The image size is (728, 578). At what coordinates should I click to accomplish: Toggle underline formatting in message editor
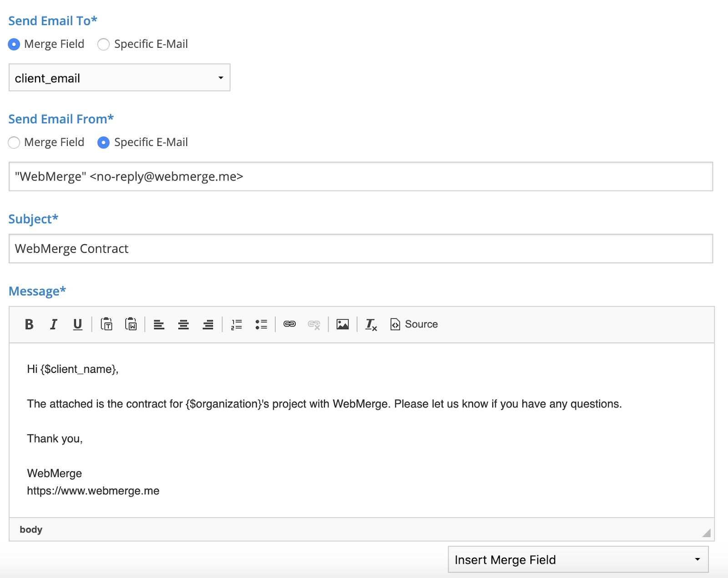(78, 324)
